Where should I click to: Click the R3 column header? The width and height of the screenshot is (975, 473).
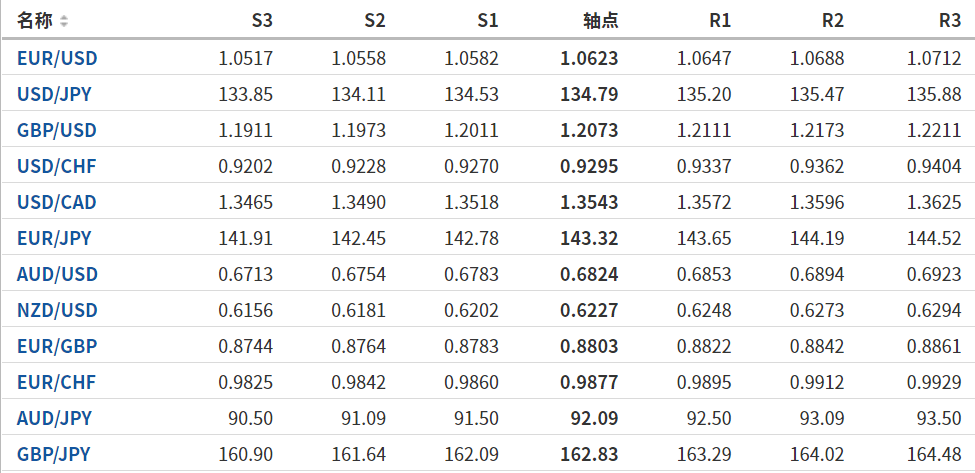tap(950, 21)
